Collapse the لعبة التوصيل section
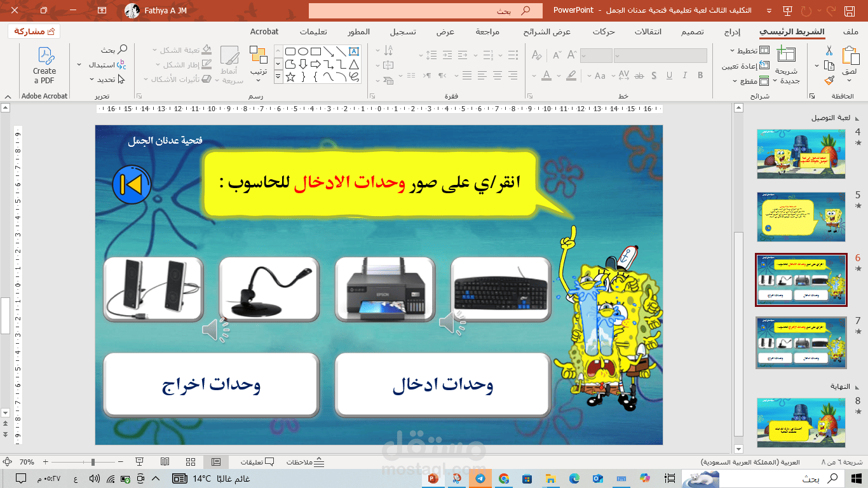The width and height of the screenshot is (868, 488). coord(857,118)
